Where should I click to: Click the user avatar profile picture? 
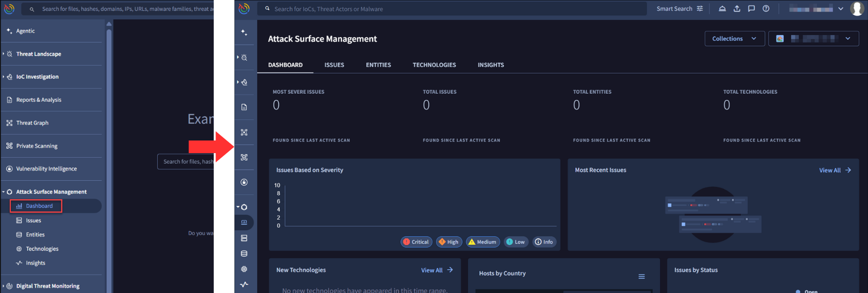(857, 9)
